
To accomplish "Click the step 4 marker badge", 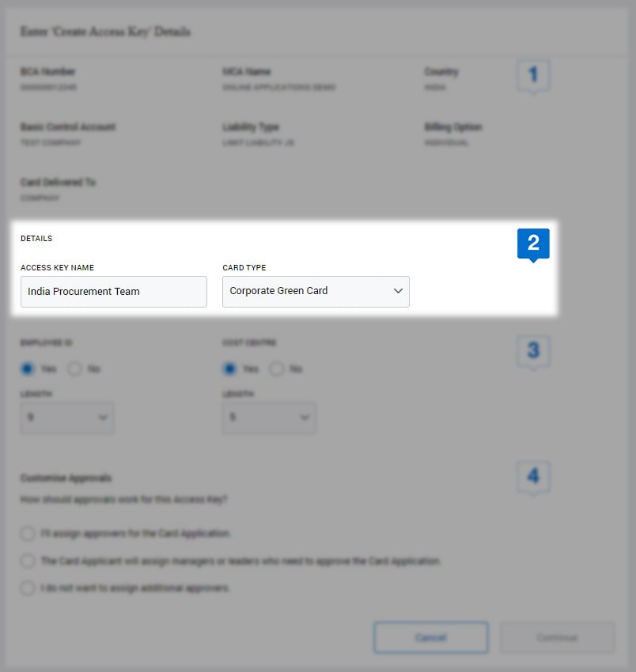I will click(x=533, y=476).
